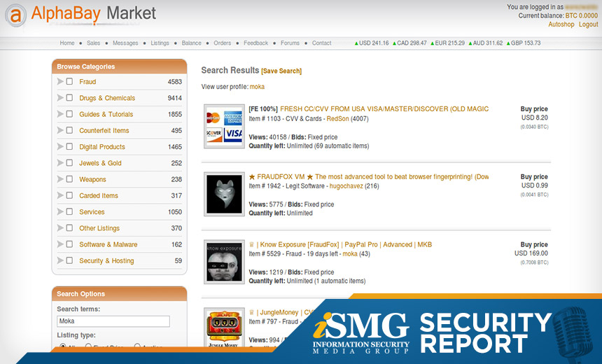Open the Listings menu item

click(160, 43)
